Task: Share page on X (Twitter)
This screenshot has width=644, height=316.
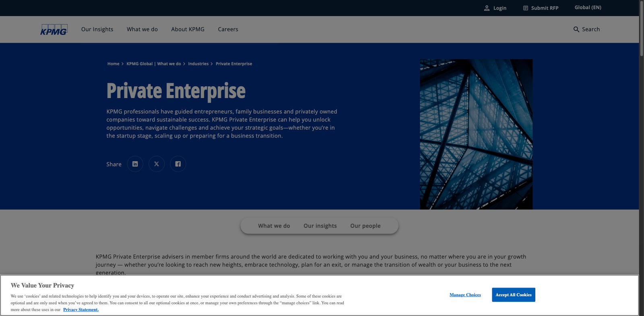Action: coord(157,164)
